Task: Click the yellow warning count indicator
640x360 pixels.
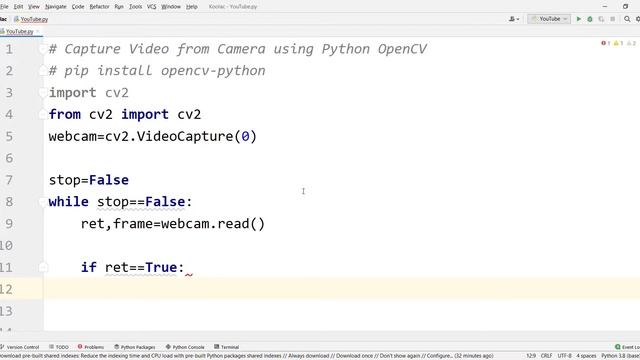Action: coord(618,43)
